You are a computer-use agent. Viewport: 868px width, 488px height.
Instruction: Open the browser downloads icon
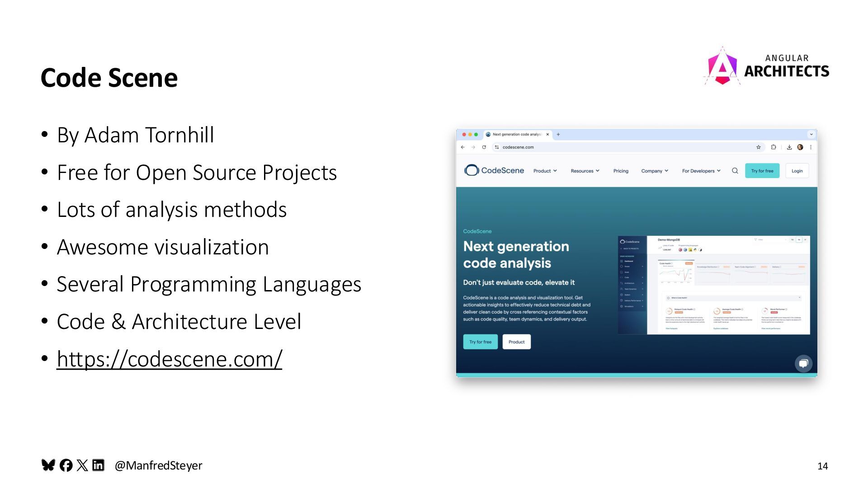pos(789,147)
